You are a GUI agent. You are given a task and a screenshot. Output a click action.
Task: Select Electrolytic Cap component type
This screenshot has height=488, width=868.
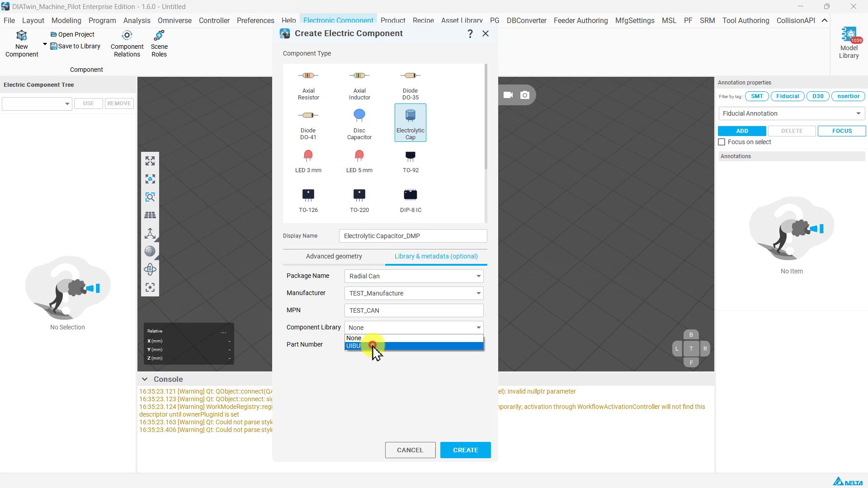(x=410, y=122)
